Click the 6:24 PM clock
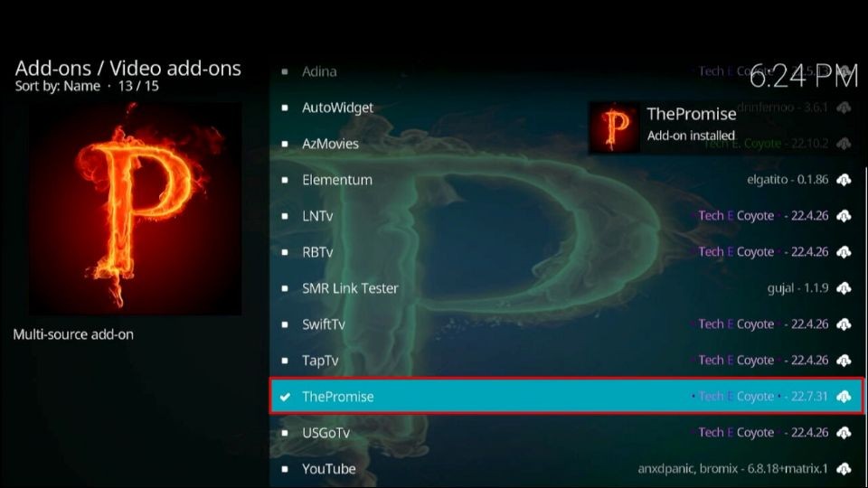The image size is (868, 488). [x=804, y=76]
